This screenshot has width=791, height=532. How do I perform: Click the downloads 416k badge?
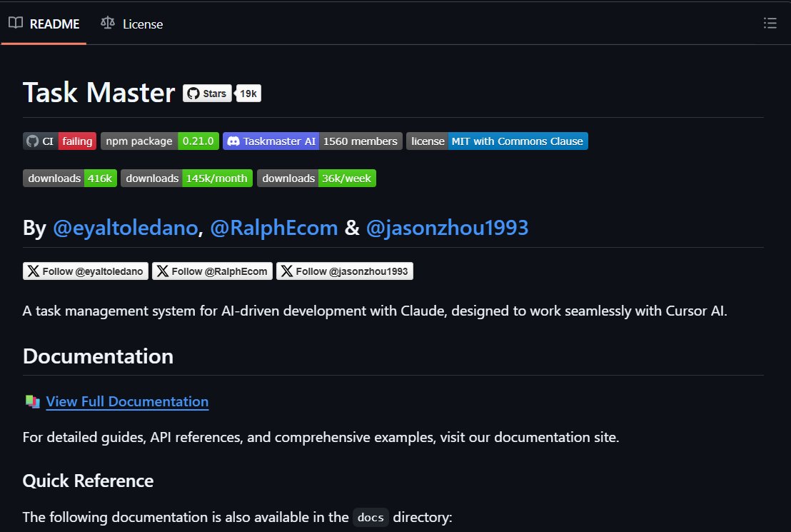click(70, 179)
